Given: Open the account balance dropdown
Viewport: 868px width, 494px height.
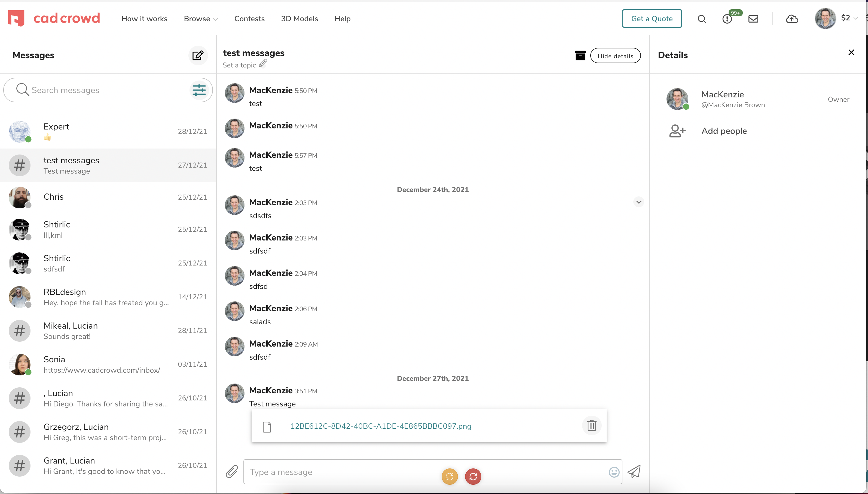Looking at the screenshot, I should point(849,18).
